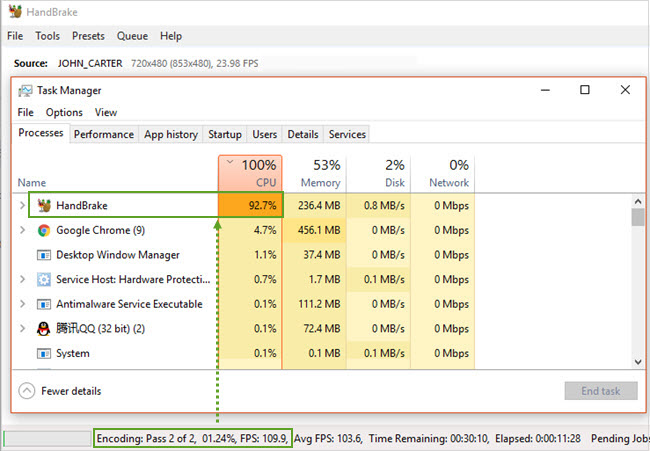Sort processes by Memory column header
Viewport: 650px width, 451px height.
point(315,174)
